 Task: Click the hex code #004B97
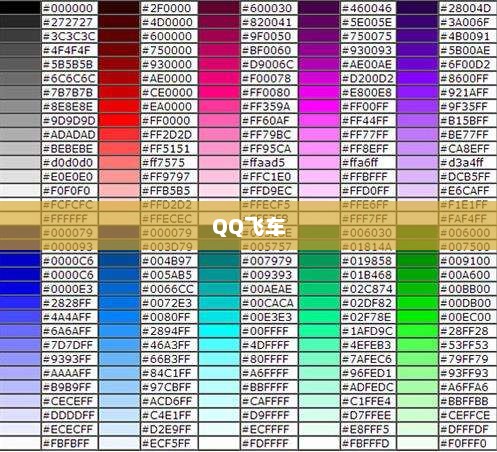point(167,261)
